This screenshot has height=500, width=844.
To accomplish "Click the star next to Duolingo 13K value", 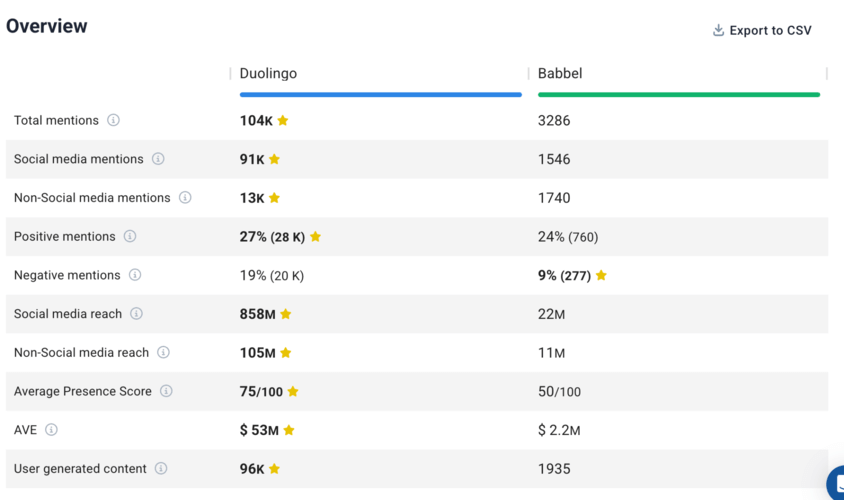I will (274, 198).
